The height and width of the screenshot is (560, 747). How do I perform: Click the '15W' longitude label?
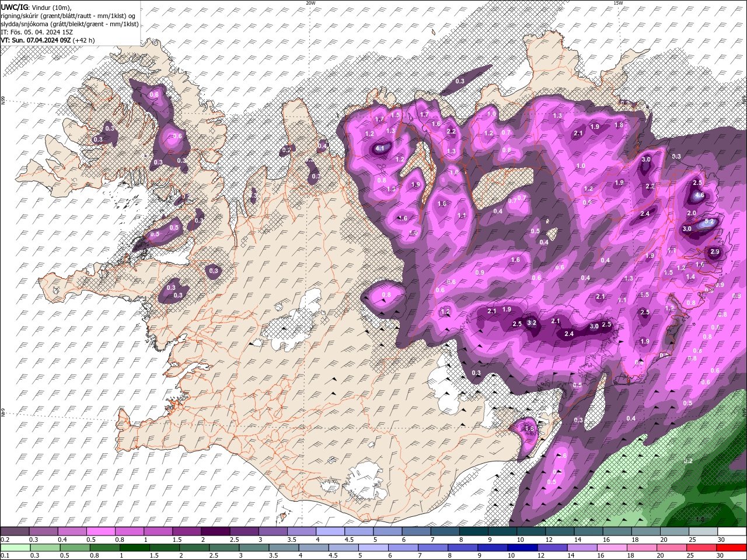[618, 3]
